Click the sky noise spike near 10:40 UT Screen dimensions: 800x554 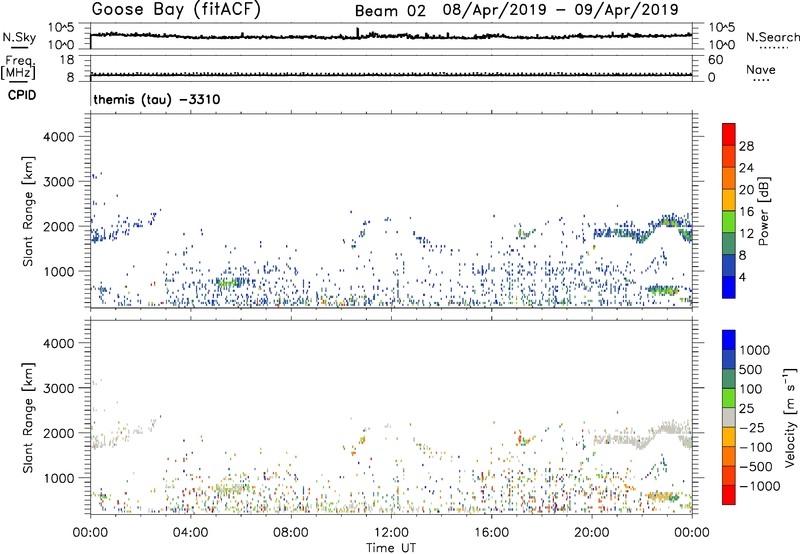tap(358, 33)
